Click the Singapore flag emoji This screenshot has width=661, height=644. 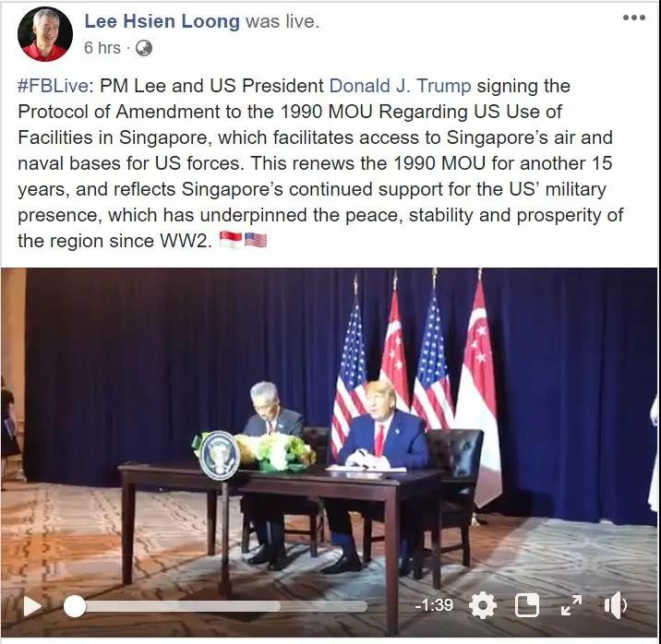[x=231, y=241]
